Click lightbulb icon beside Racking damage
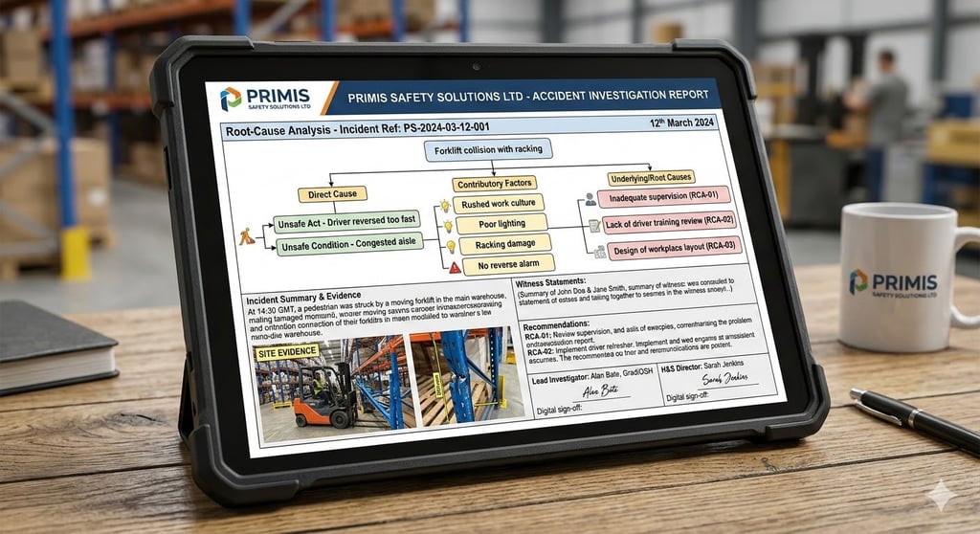 452,246
